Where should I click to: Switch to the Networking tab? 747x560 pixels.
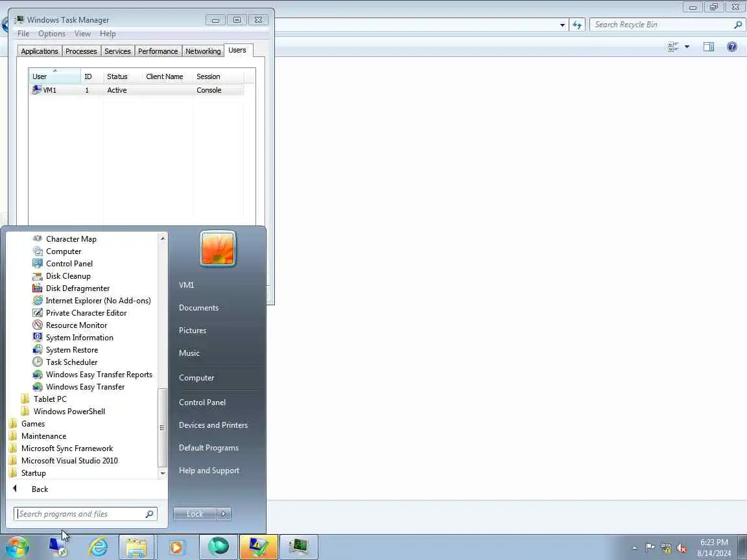tap(203, 51)
